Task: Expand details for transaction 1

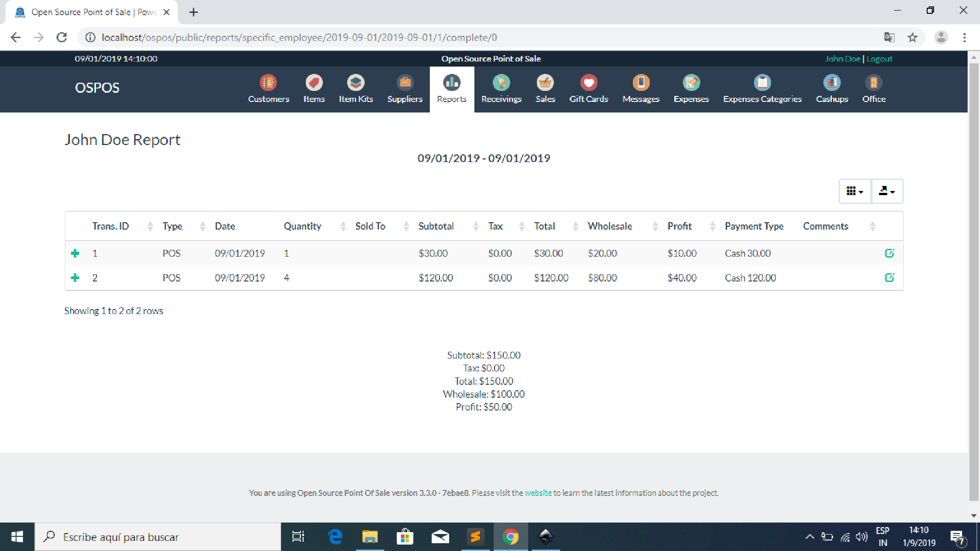Action: click(x=75, y=253)
